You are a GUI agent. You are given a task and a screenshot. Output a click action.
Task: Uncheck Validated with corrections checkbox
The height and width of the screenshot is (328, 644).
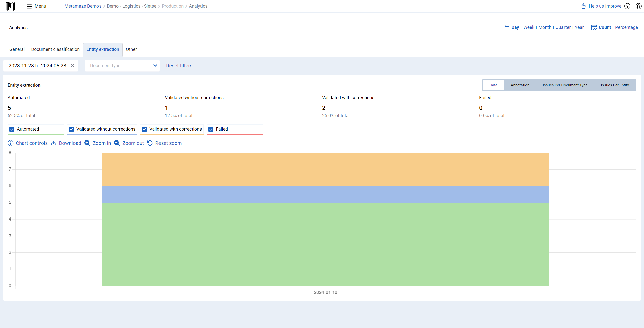click(144, 129)
